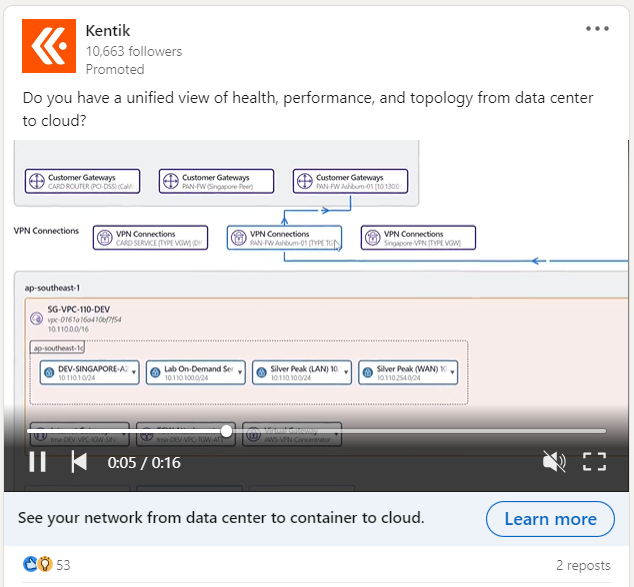Select VPN Connections CARD SERVICE node
This screenshot has width=634, height=587.
(x=150, y=238)
